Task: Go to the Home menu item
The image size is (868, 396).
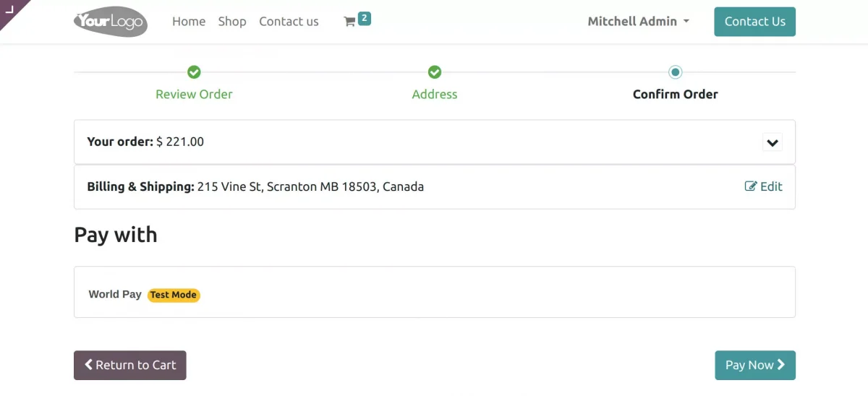Action: pos(189,22)
